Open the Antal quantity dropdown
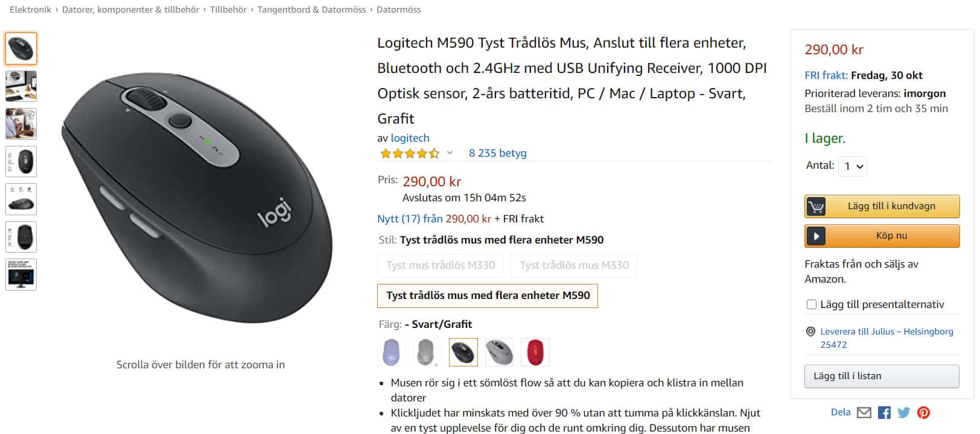 (853, 166)
